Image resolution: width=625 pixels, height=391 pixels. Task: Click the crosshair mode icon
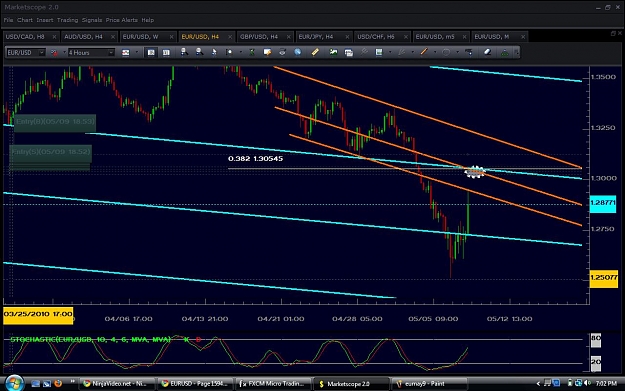click(229, 52)
